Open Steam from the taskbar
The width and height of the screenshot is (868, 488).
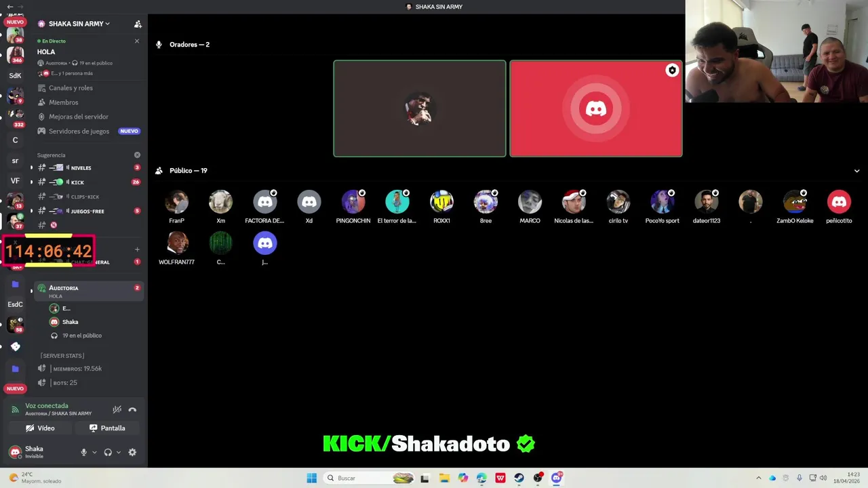tap(519, 478)
